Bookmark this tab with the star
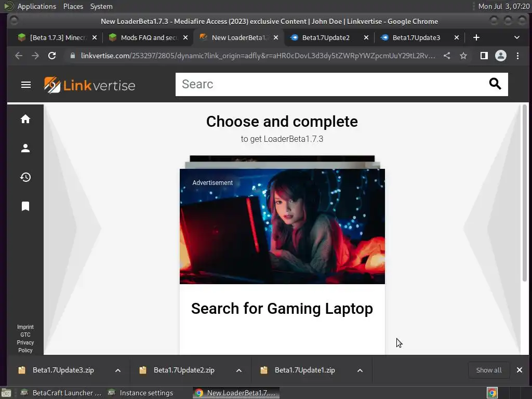532x399 pixels. (463, 56)
